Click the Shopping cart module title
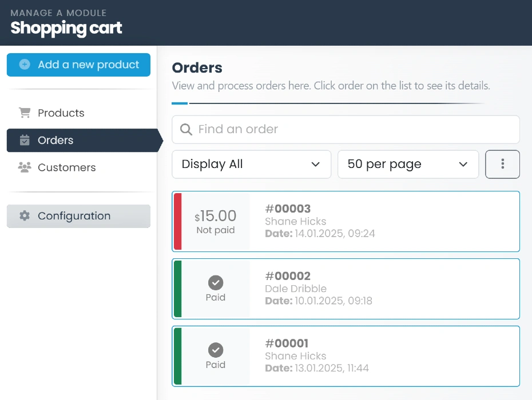Image resolution: width=532 pixels, height=400 pixels. point(66,28)
